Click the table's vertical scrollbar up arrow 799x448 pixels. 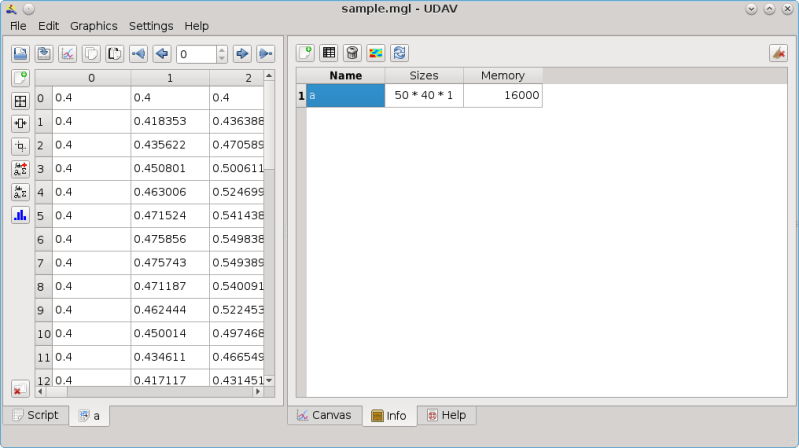pos(269,75)
